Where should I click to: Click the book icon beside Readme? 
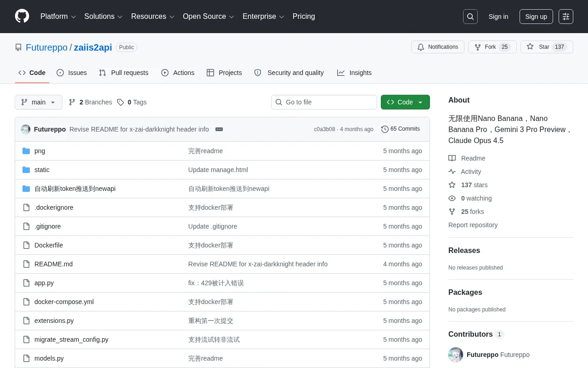coord(452,158)
